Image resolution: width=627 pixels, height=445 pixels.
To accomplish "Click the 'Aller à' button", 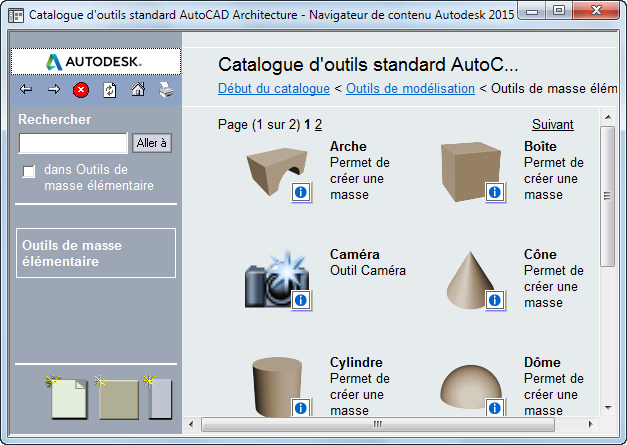I will click(152, 143).
